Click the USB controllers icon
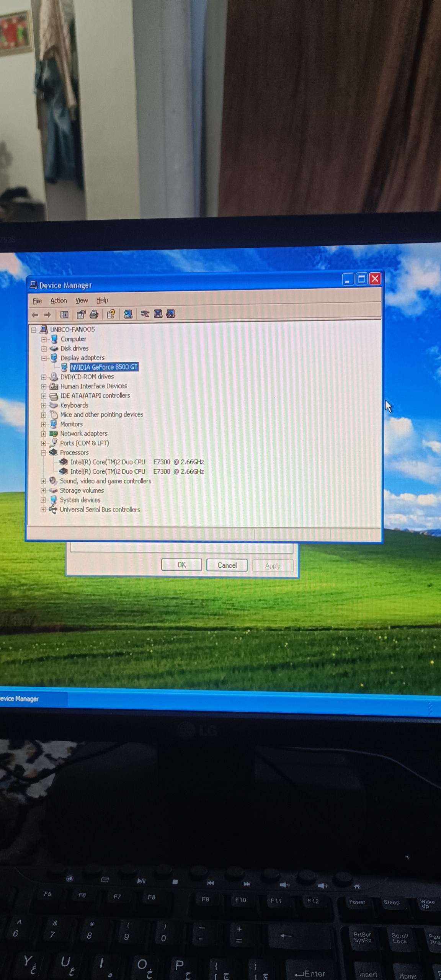441x980 pixels. [53, 509]
